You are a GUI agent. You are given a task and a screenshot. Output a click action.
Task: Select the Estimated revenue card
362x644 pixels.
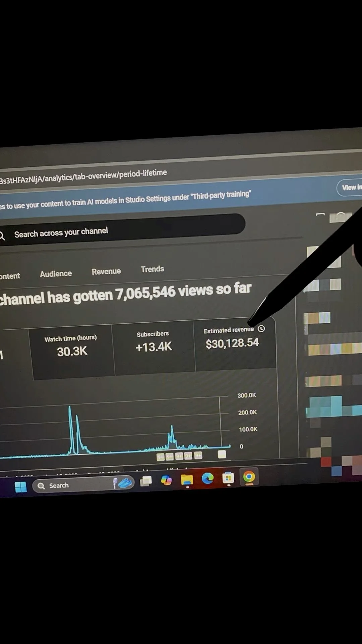tap(235, 344)
